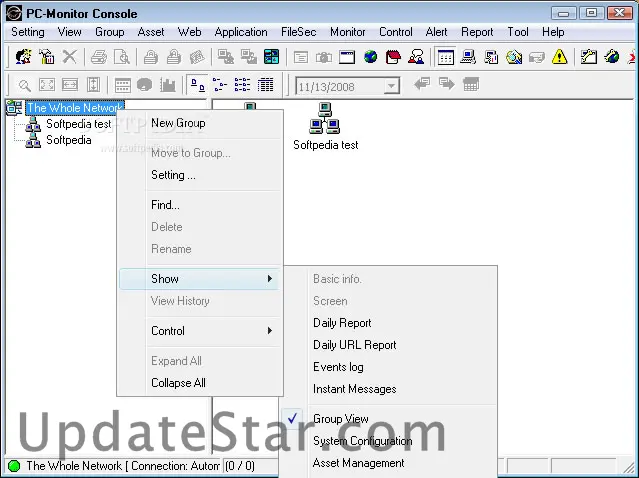Click the grayed camera snapshot toolbar icon
The width and height of the screenshot is (639, 478).
click(324, 57)
